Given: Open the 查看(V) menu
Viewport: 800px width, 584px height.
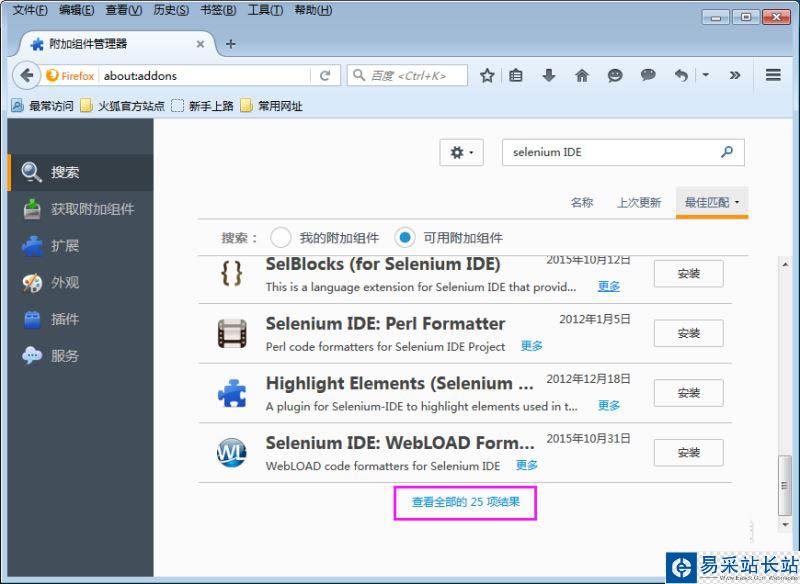Looking at the screenshot, I should (x=123, y=10).
